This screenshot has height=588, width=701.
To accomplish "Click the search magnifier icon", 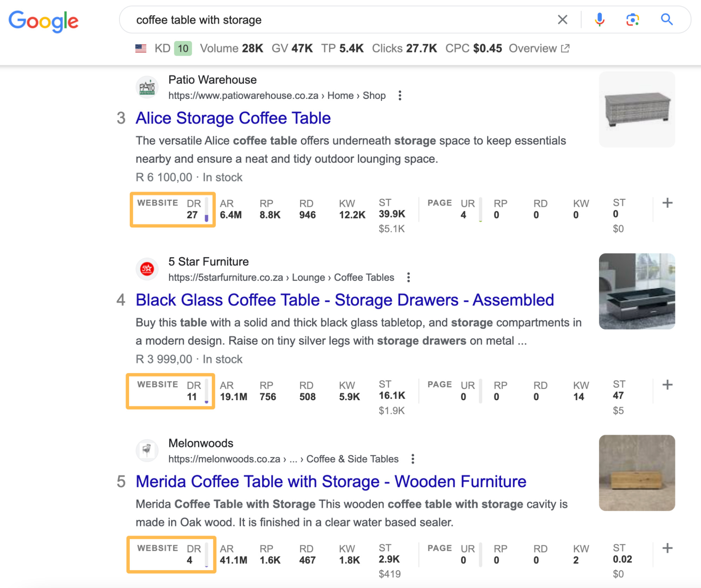I will [x=667, y=20].
